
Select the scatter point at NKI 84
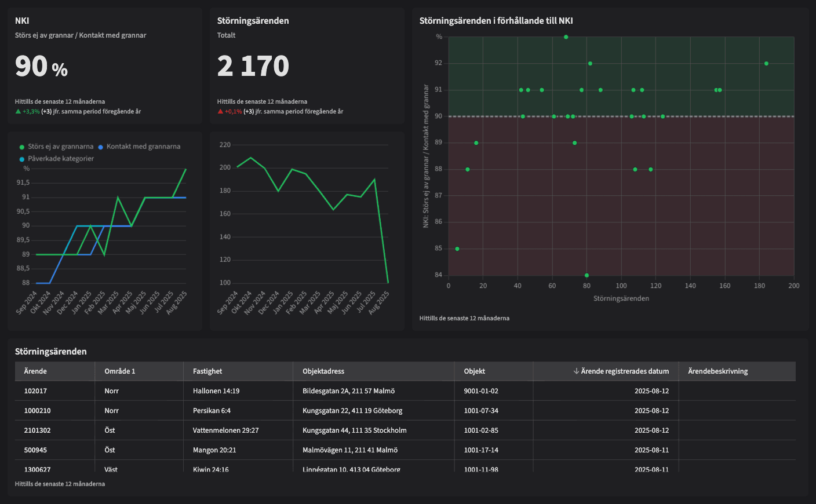[x=586, y=275]
